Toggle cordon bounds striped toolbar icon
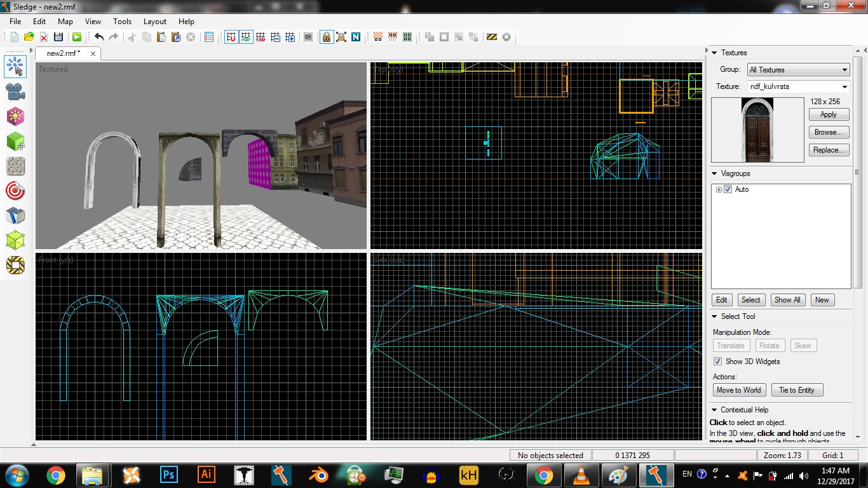 coord(492,37)
